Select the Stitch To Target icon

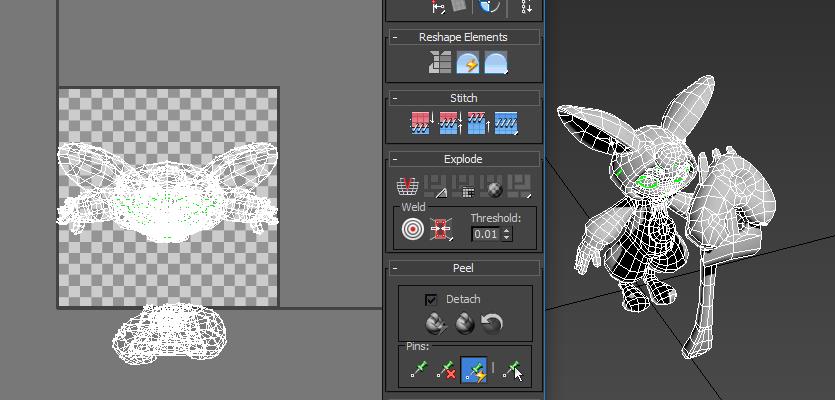422,123
